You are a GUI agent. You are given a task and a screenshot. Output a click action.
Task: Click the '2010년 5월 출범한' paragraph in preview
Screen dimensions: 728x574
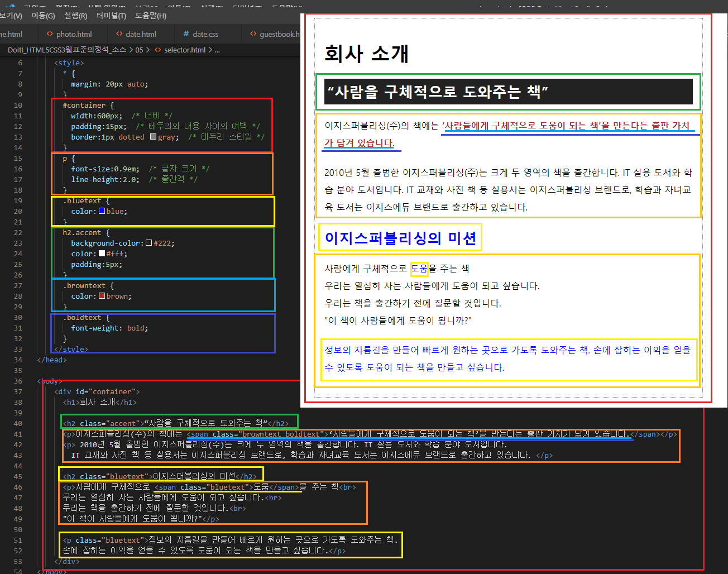coord(508,190)
